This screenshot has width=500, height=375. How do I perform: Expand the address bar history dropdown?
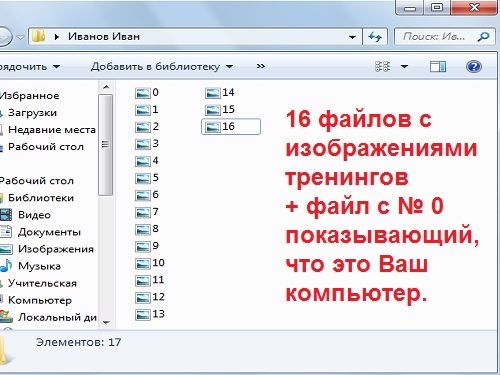[x=352, y=37]
